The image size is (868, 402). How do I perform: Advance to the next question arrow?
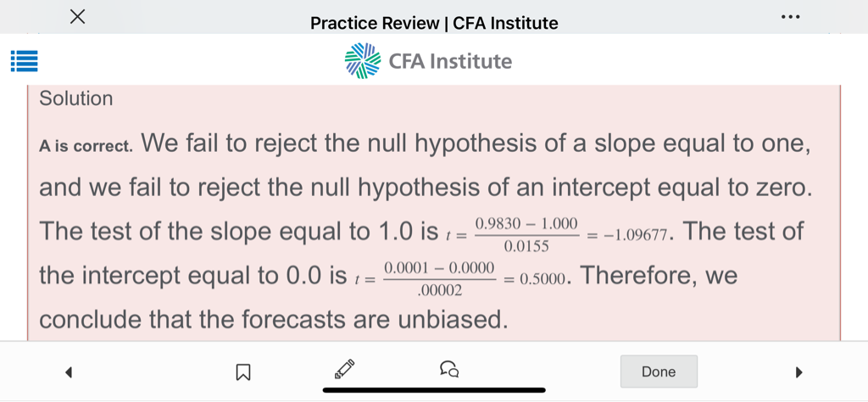click(798, 371)
